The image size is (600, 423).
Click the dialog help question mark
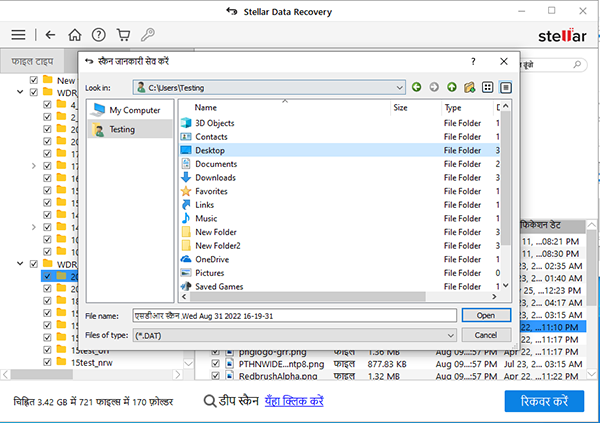[473, 61]
